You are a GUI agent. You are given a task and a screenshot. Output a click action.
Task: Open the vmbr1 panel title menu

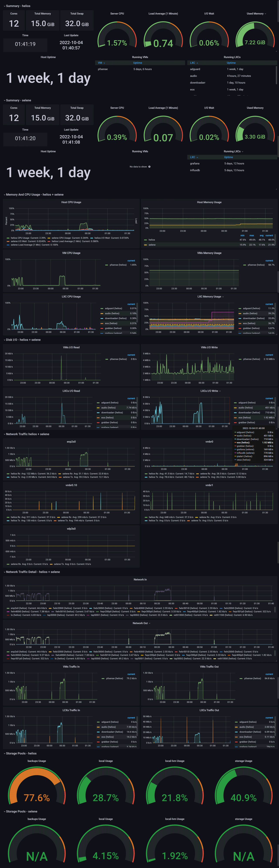point(209,485)
